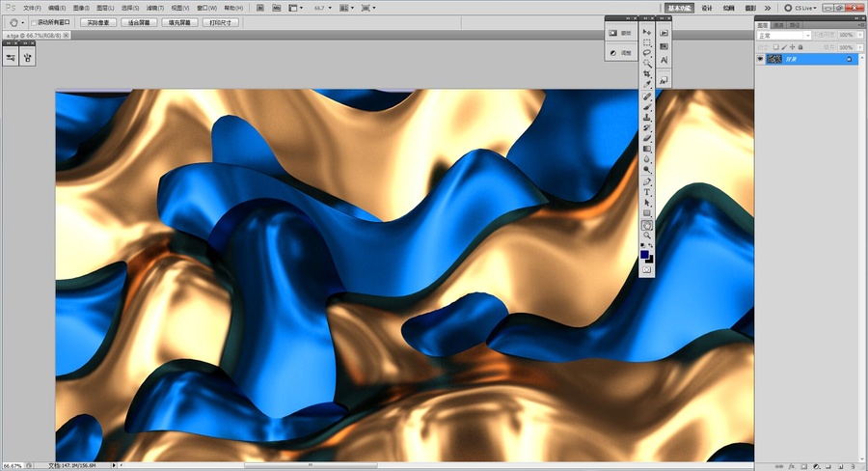
Task: Toggle visibility of Background layer
Action: coord(760,59)
